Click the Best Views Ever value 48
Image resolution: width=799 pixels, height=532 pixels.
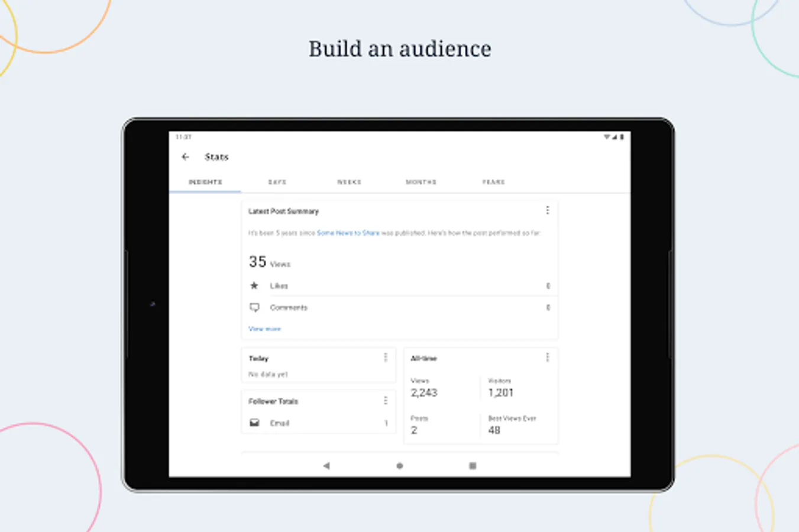[494, 430]
